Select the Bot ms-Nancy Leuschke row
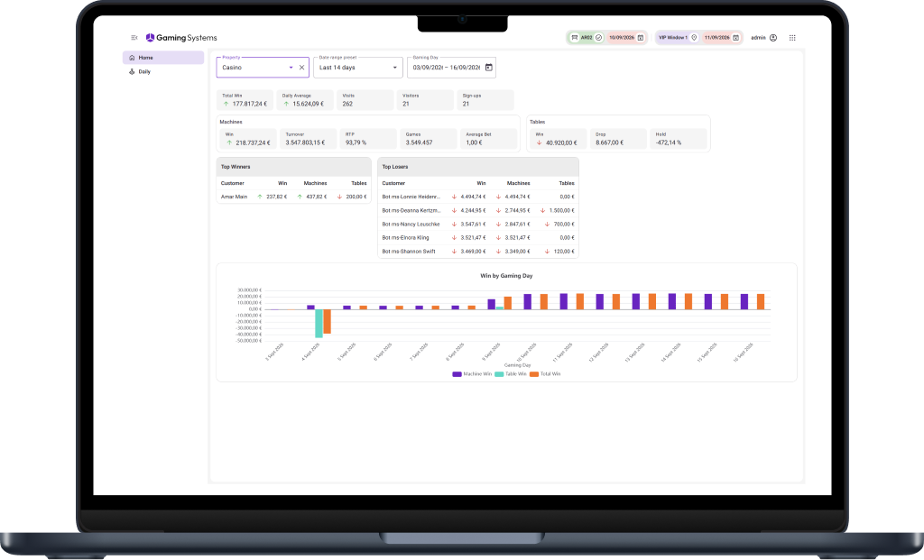The height and width of the screenshot is (560, 924). 478,225
